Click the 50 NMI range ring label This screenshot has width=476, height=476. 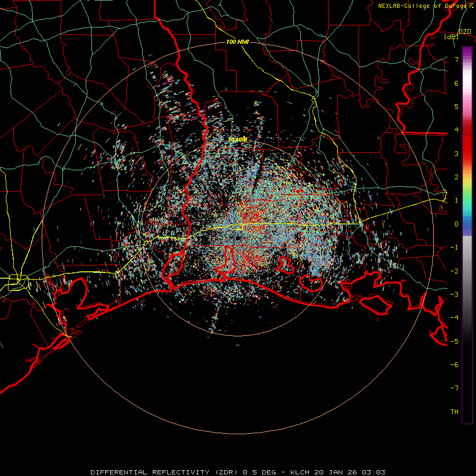click(x=237, y=140)
